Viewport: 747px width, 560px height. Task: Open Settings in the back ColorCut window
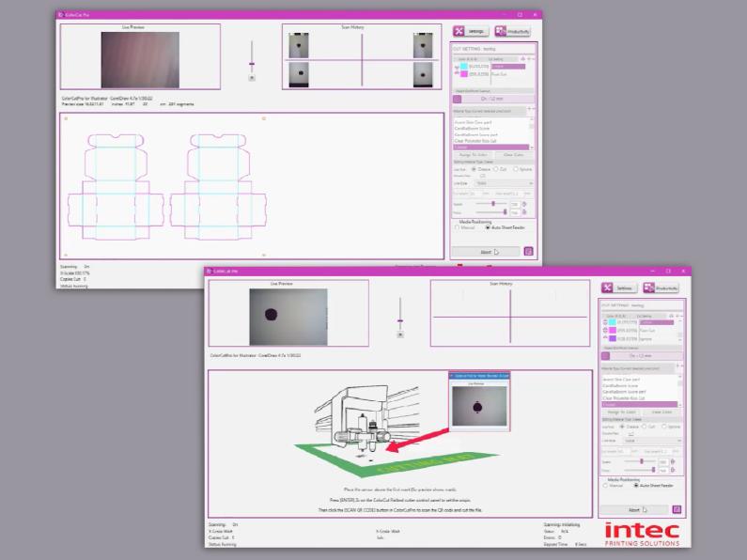pyautogui.click(x=471, y=30)
